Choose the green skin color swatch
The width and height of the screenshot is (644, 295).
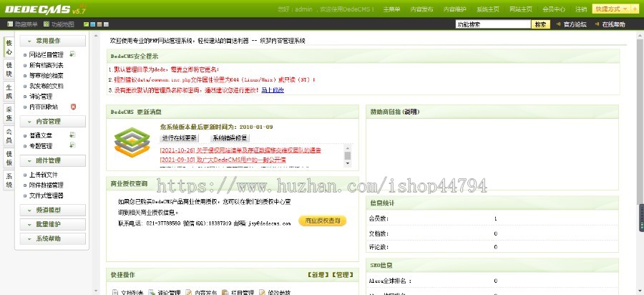(87, 24)
